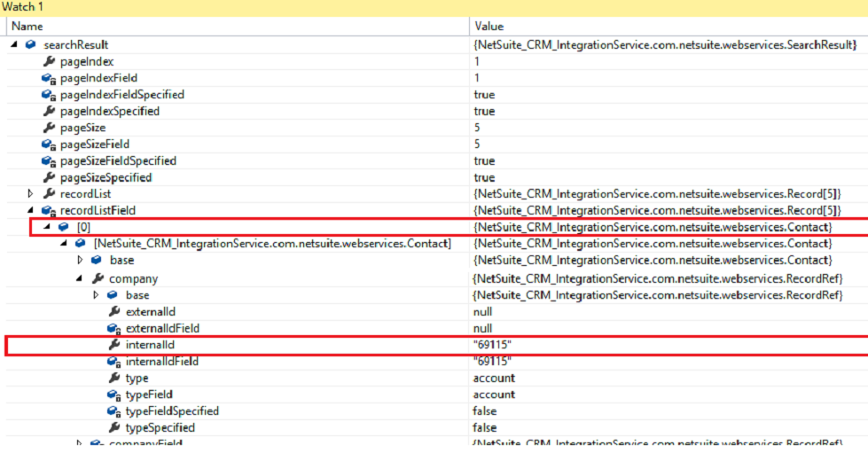Click the pageSizeFieldSpecified field icon
The width and height of the screenshot is (868, 453).
(49, 161)
